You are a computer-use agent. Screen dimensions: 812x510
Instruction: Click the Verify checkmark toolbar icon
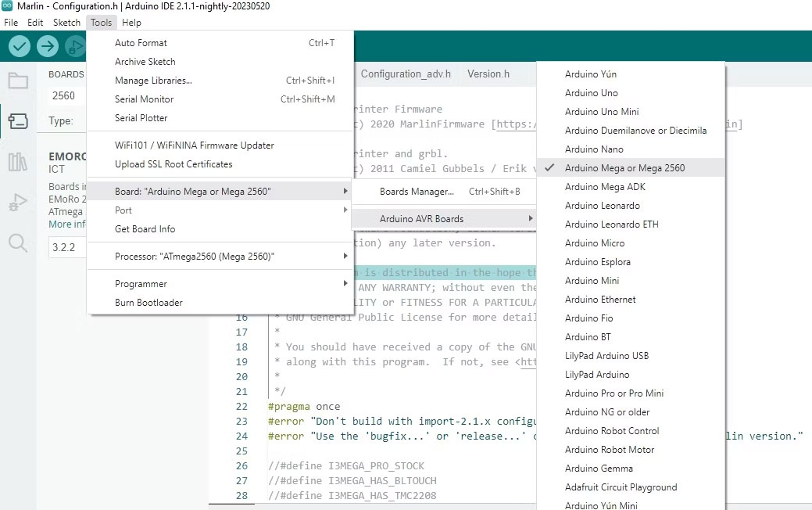(20, 46)
